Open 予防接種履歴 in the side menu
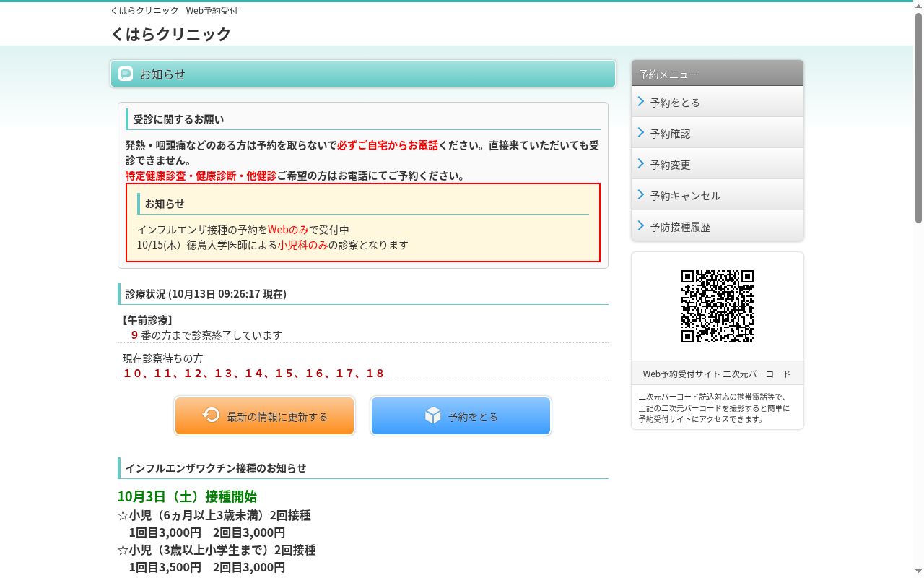This screenshot has height=578, width=924. point(718,226)
